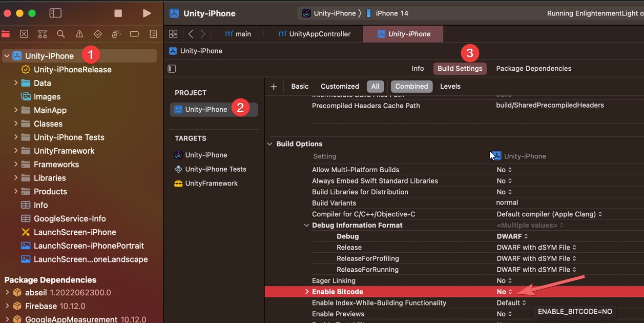Viewport: 644px width, 323px height.
Task: Select GoogleService-Info file in navigator
Action: (70, 218)
